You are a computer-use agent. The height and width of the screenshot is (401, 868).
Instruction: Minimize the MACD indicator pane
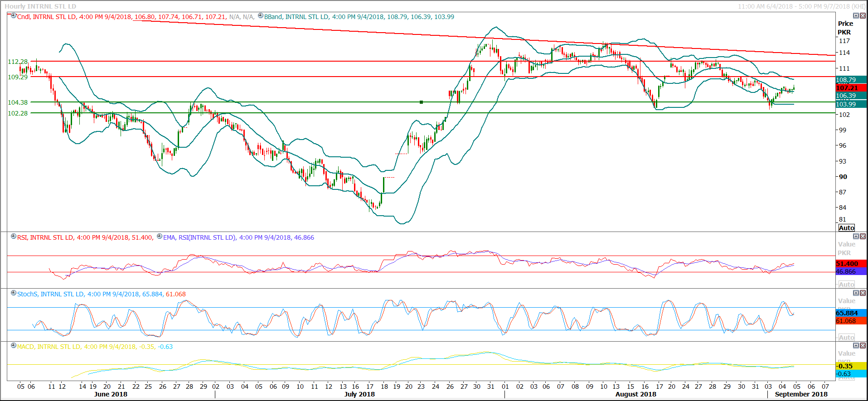click(x=856, y=346)
